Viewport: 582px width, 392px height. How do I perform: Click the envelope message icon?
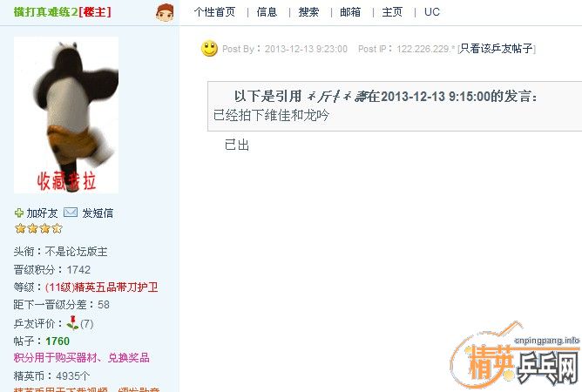[71, 213]
